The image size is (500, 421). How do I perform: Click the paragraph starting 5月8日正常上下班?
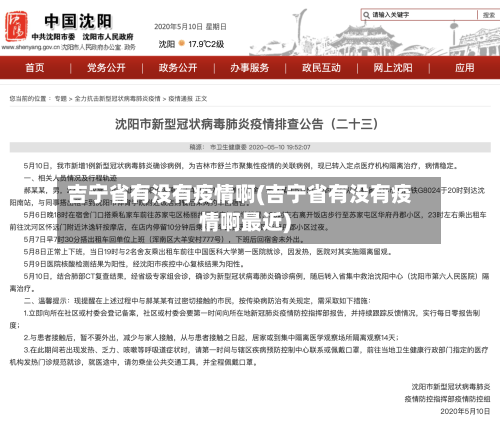coord(207,252)
